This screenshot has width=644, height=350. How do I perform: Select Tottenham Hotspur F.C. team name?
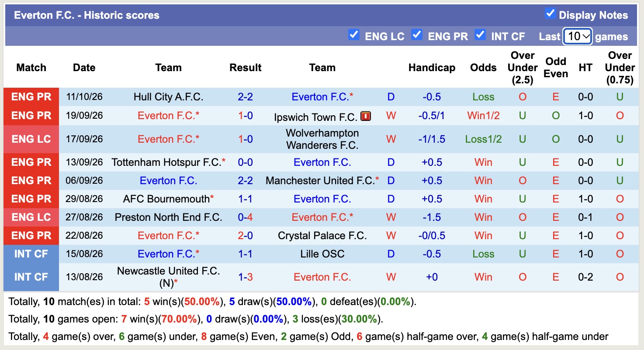(x=166, y=162)
